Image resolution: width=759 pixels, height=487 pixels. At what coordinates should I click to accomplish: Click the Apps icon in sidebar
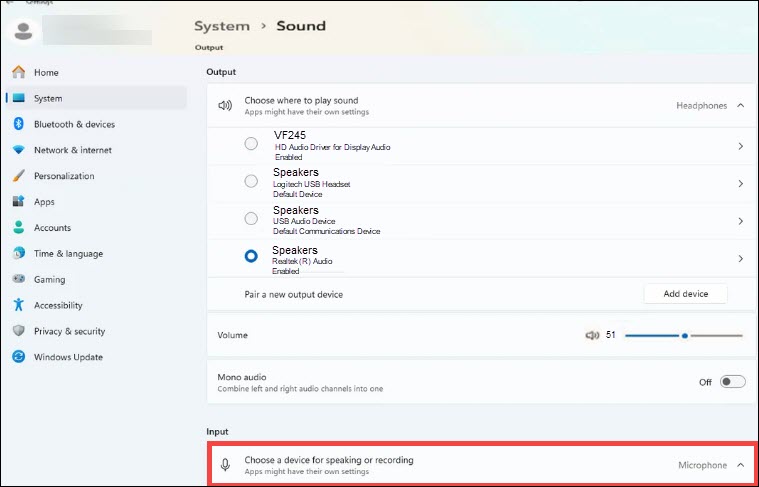[x=18, y=201]
